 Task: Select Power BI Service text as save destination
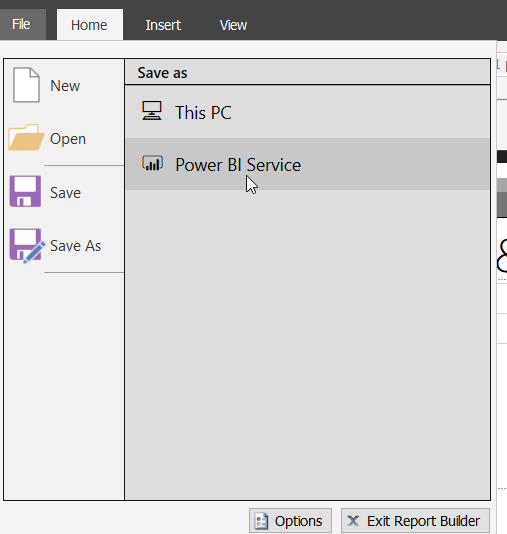click(x=238, y=165)
